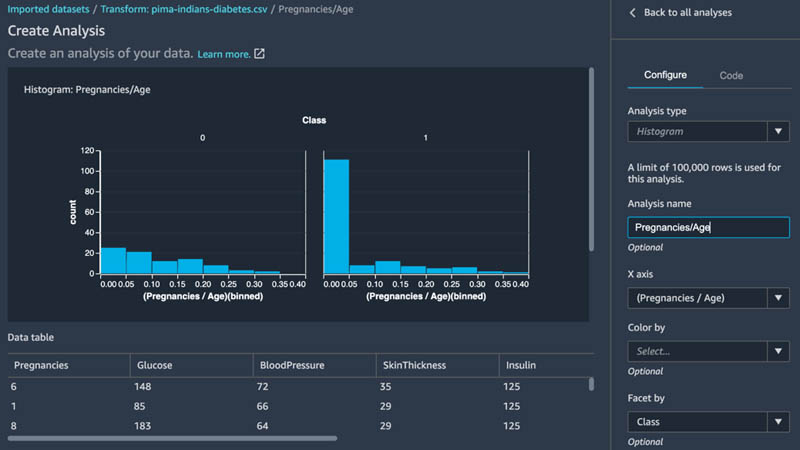Expand the Color by dropdown arrow
This screenshot has height=450, width=800.
point(778,351)
